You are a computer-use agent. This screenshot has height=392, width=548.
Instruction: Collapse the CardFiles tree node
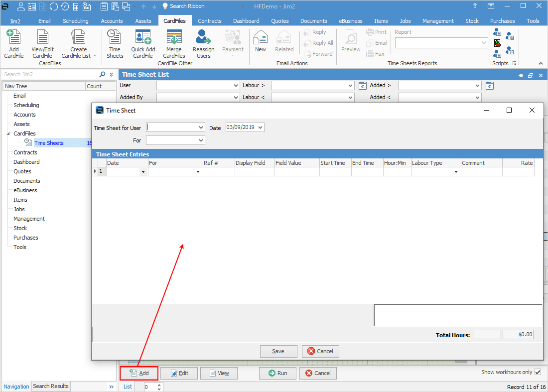(x=7, y=133)
